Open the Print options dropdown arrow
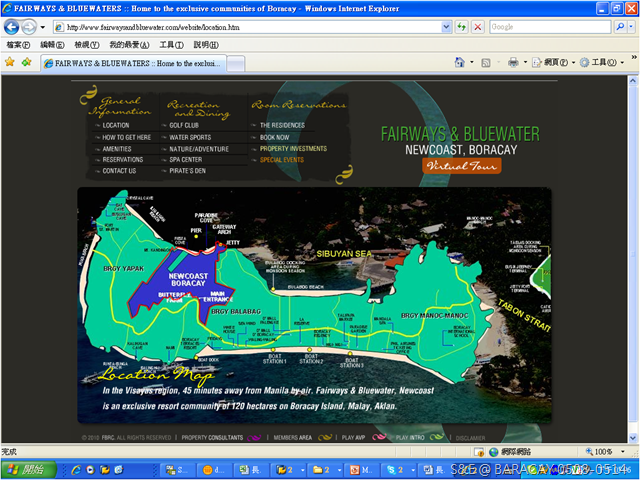 coord(525,62)
